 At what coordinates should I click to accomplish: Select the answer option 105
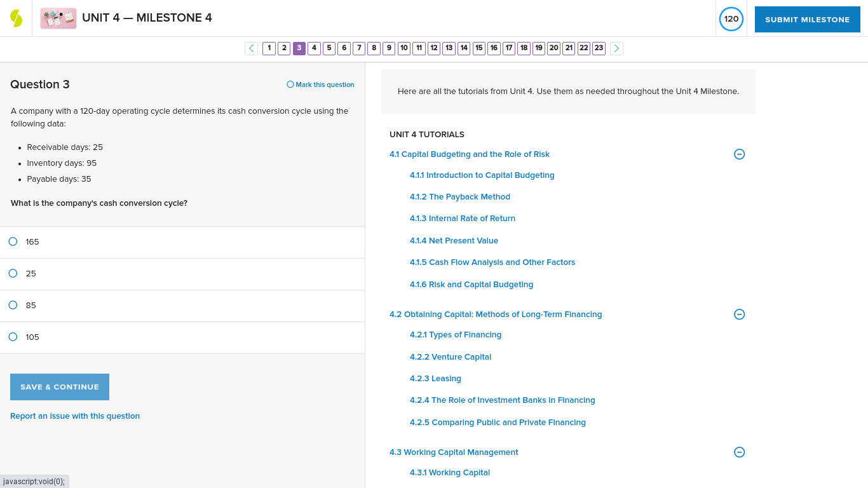point(13,337)
